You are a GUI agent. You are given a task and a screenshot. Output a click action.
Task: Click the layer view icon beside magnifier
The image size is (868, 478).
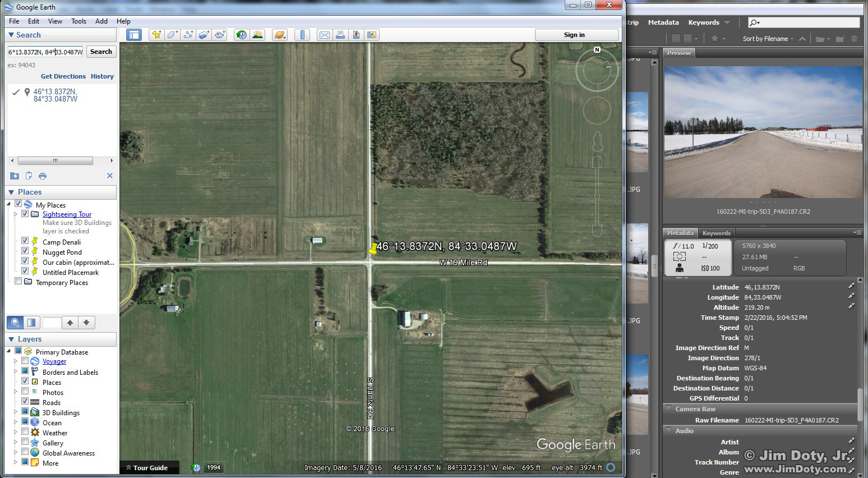click(x=31, y=323)
